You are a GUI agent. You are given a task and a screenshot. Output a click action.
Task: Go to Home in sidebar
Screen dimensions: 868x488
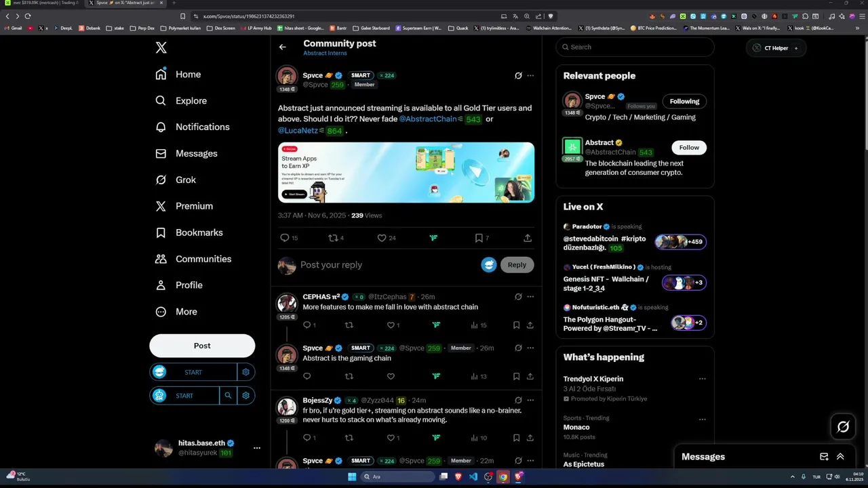178,75
